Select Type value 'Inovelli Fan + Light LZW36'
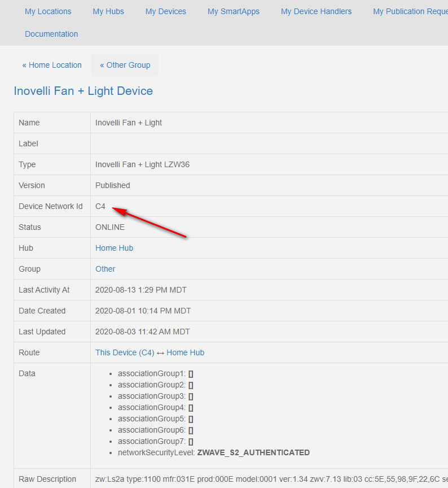Viewport: 448px width, 488px height. point(142,164)
